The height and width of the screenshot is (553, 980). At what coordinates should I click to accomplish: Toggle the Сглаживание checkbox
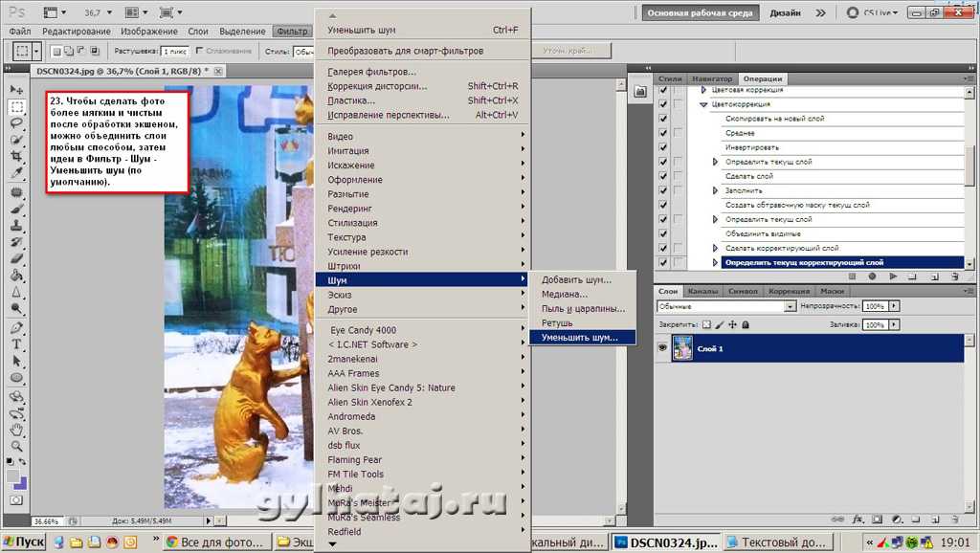tap(199, 51)
